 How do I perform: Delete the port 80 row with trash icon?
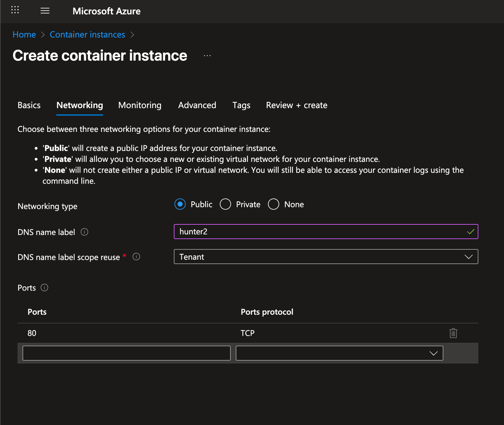(453, 333)
